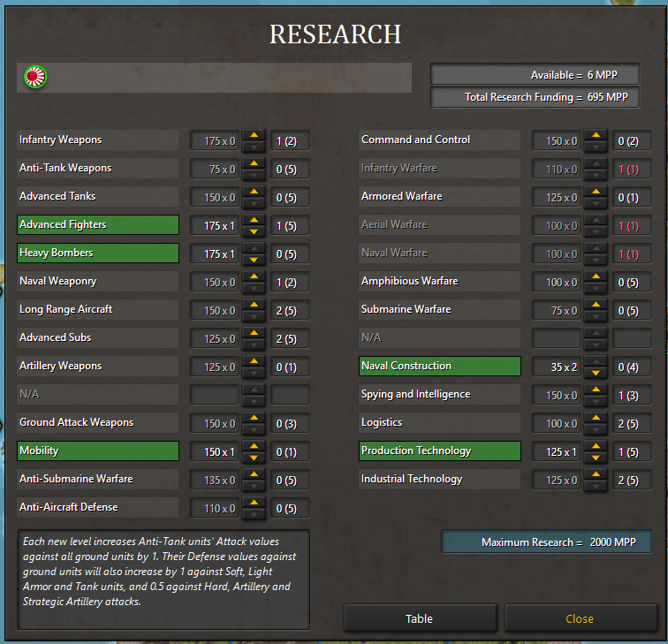Increase Ground Attack Weapons research up arrow
Viewport: 668px width, 644px height.
pyautogui.click(x=254, y=417)
